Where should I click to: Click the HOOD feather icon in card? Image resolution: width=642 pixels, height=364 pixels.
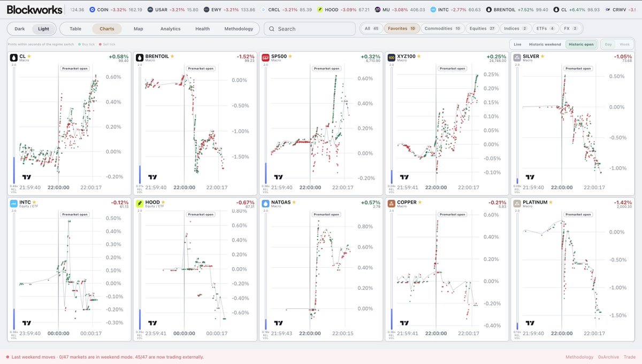coord(140,204)
